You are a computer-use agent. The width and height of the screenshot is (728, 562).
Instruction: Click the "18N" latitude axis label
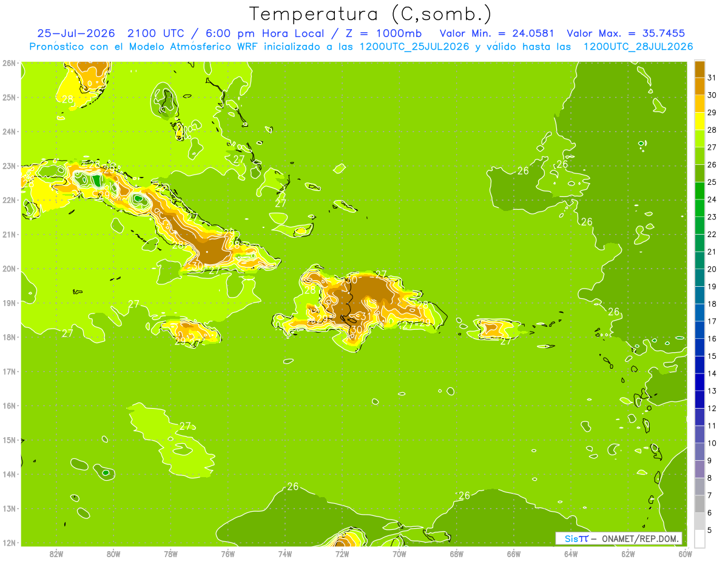click(9, 337)
